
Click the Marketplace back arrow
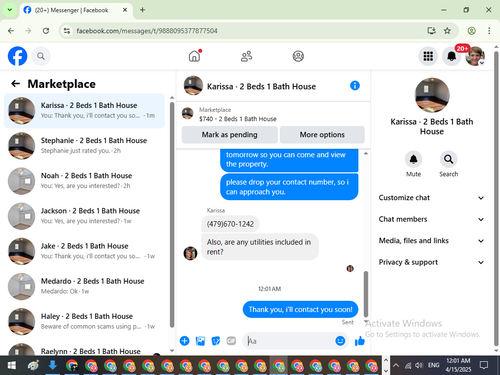click(15, 84)
